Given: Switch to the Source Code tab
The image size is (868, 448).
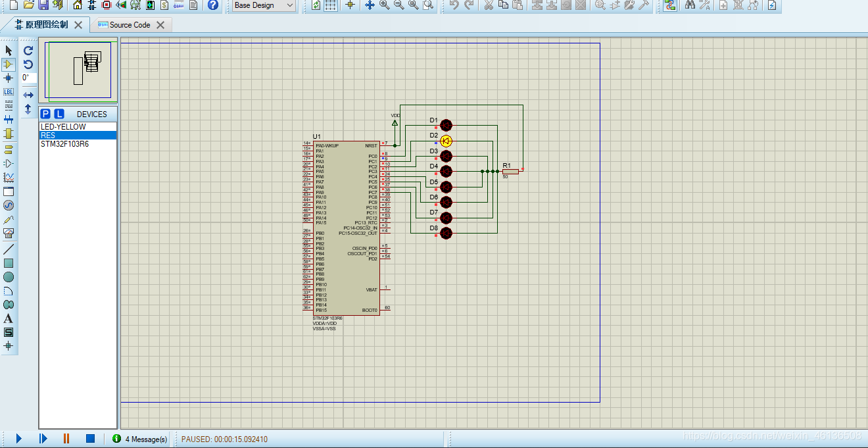Looking at the screenshot, I should click(130, 25).
